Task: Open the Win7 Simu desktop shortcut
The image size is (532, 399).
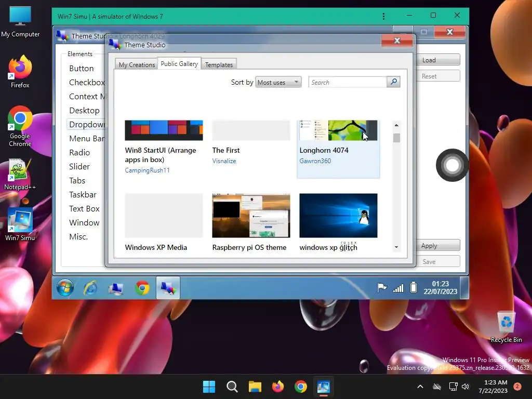Action: coord(20,224)
